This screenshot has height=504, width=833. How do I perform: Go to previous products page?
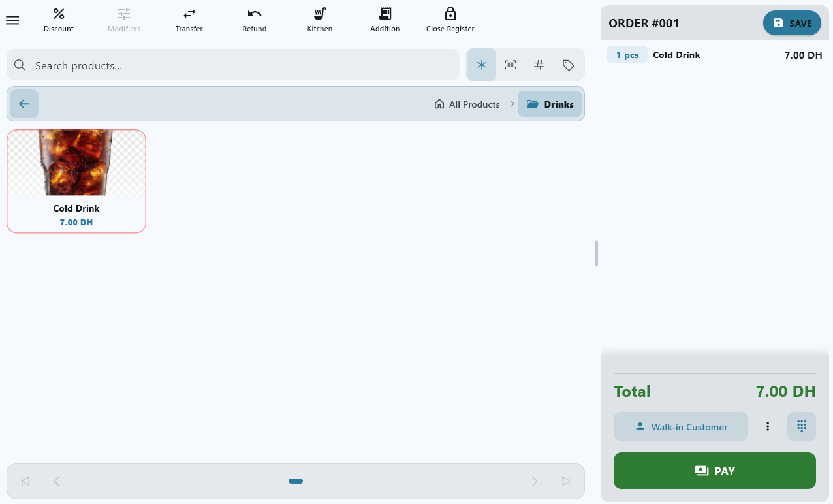pos(56,481)
